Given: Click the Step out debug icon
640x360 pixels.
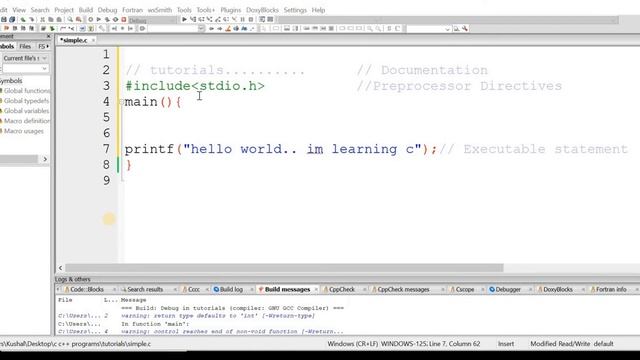Looking at the screenshot, I should pyautogui.click(x=218, y=19).
